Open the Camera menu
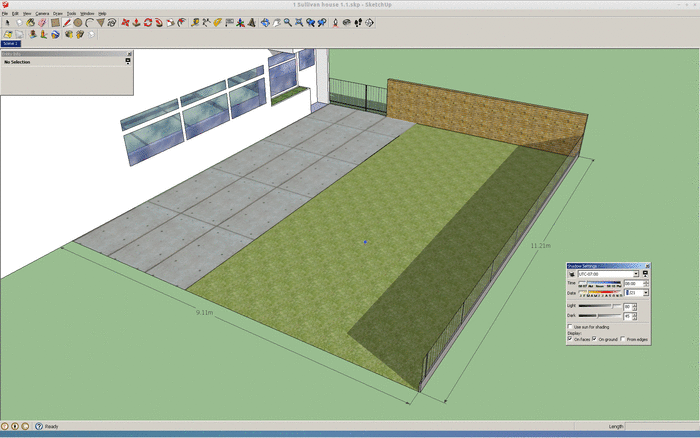Screen dimensions: 700x438 [41, 13]
